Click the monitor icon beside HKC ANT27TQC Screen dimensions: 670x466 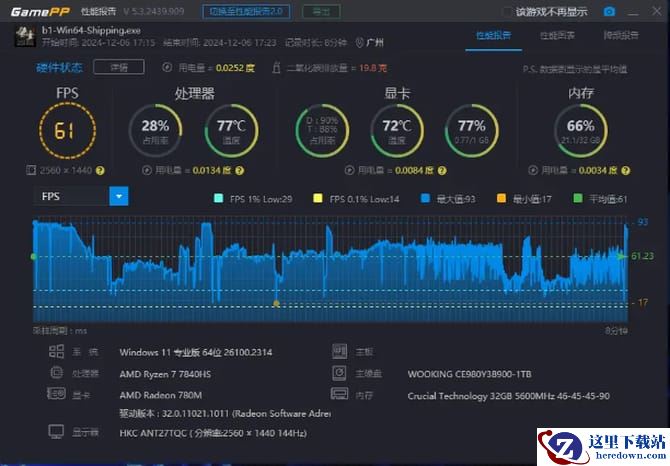(x=56, y=432)
